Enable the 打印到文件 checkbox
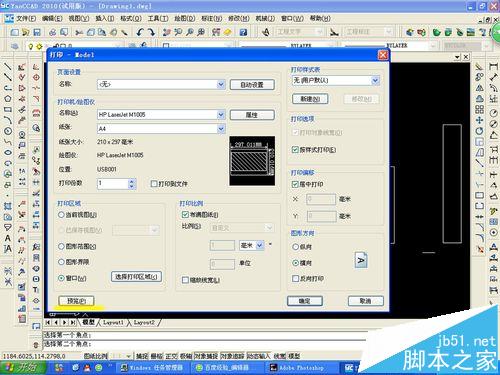 click(154, 184)
